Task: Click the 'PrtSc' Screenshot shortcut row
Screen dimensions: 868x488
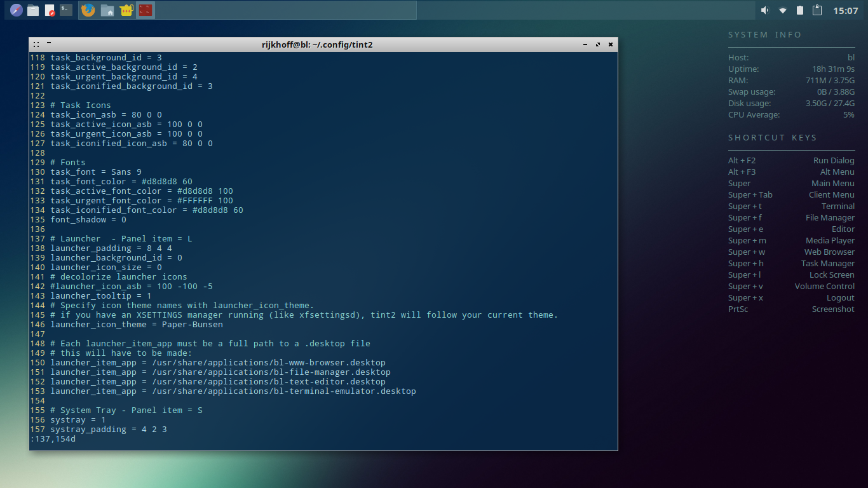Action: click(791, 309)
